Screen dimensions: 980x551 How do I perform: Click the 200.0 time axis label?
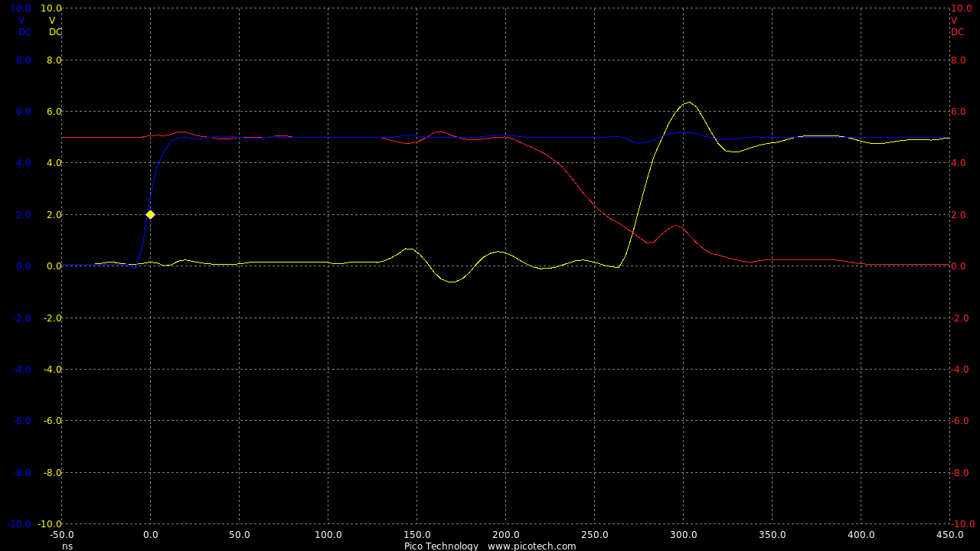pos(505,535)
